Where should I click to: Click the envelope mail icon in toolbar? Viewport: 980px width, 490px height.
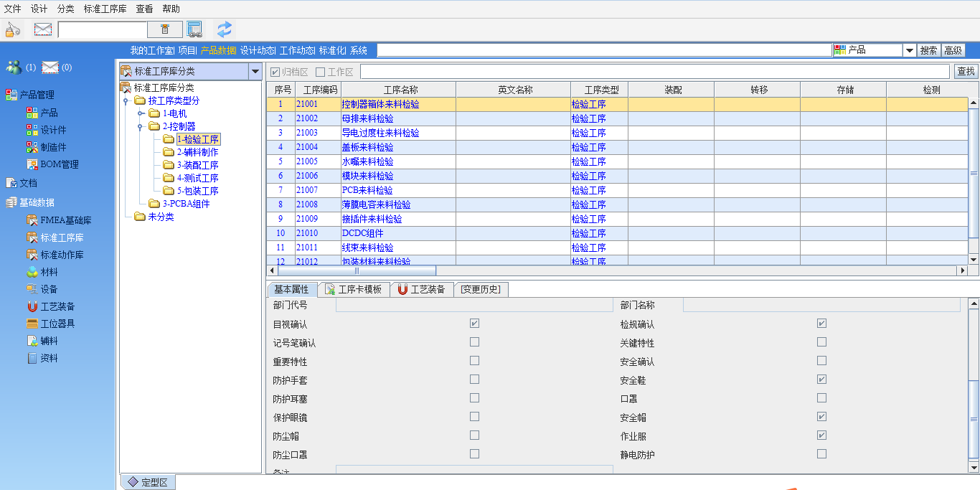pos(43,29)
